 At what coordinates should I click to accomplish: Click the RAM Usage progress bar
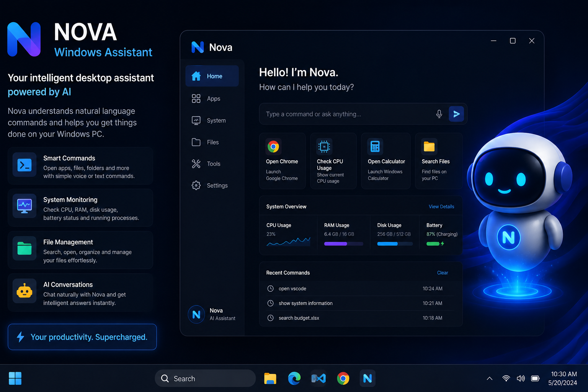(x=344, y=244)
